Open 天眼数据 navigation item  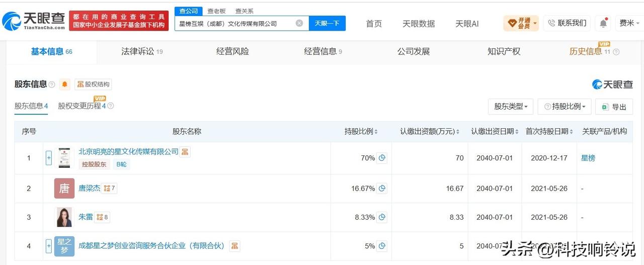point(419,24)
